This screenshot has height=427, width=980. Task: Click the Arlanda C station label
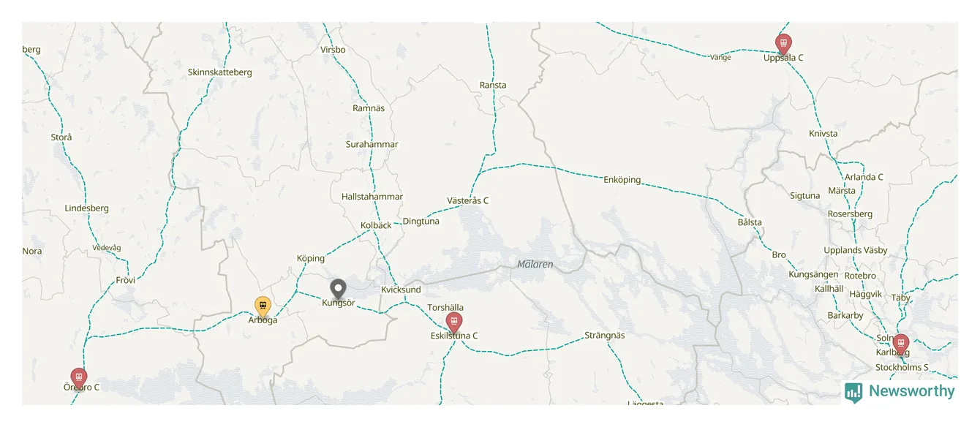click(864, 177)
